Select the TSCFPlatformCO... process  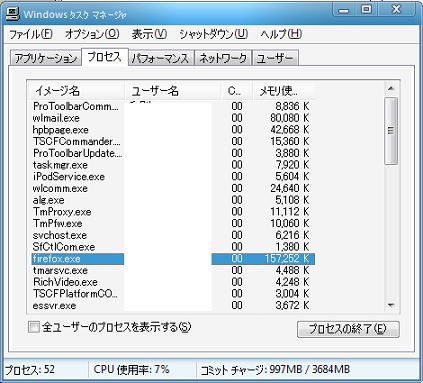point(173,294)
